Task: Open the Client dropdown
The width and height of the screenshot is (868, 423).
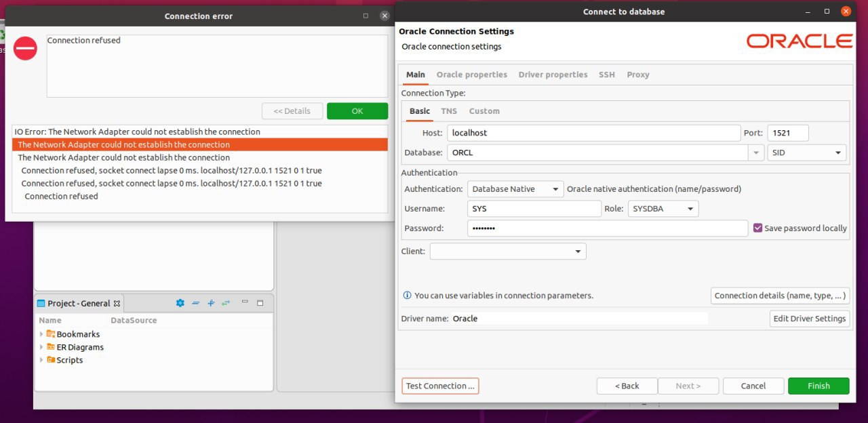Action: point(508,251)
